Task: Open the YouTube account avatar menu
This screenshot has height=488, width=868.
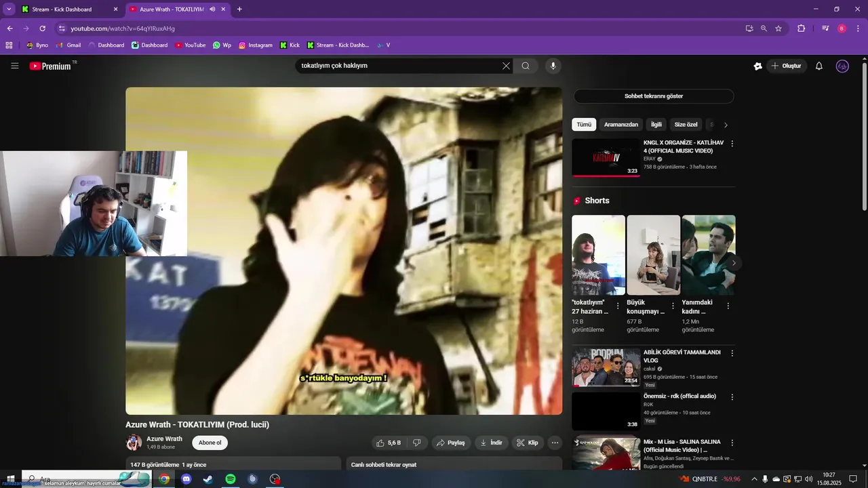Action: tap(842, 66)
